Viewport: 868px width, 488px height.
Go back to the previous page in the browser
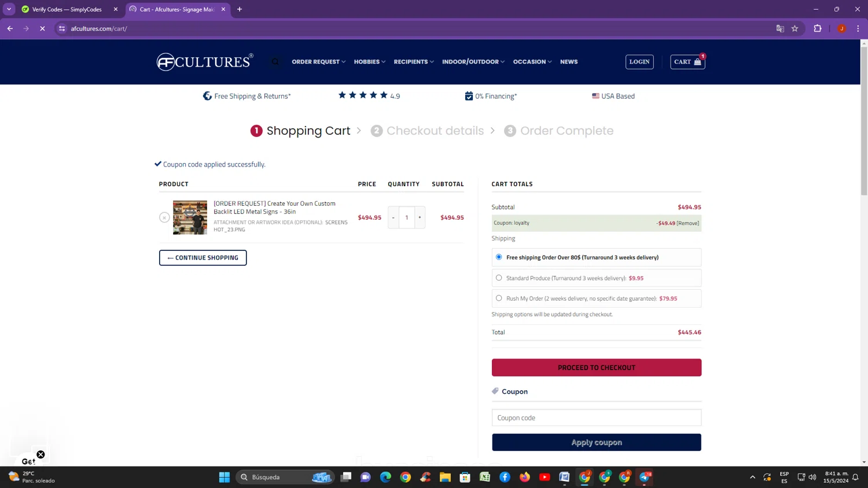point(10,28)
